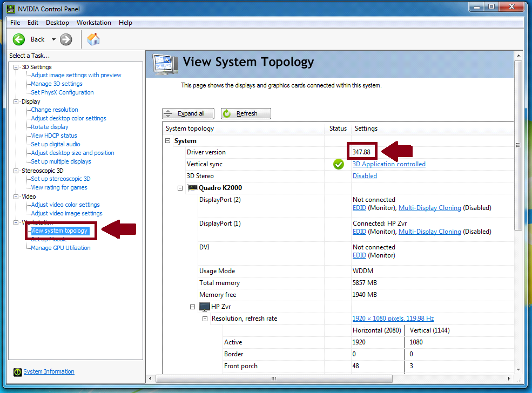Go to Home via house icon
The image size is (532, 393).
[x=93, y=39]
